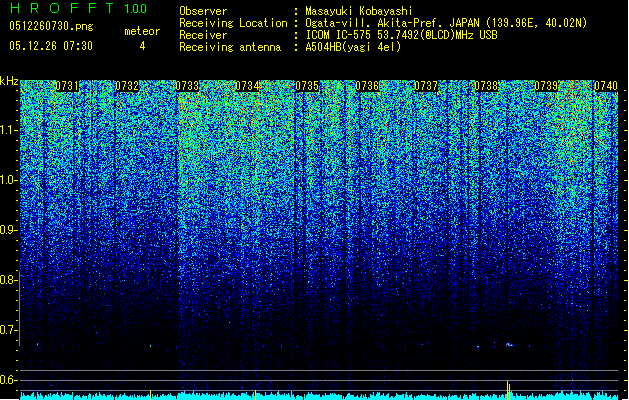Click the 0.9 kHz axis label
The width and height of the screenshot is (629, 400).
pyautogui.click(x=9, y=230)
